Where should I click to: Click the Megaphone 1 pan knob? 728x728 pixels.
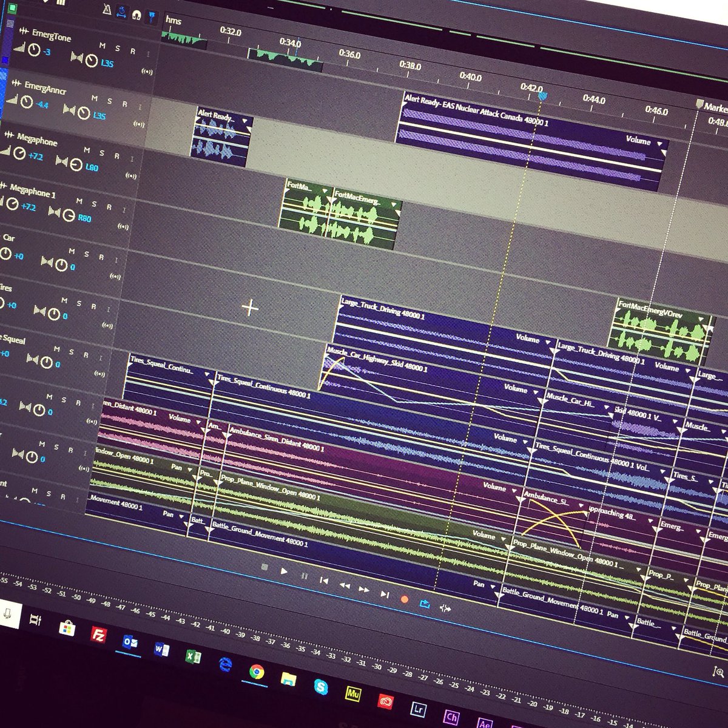[x=68, y=214]
